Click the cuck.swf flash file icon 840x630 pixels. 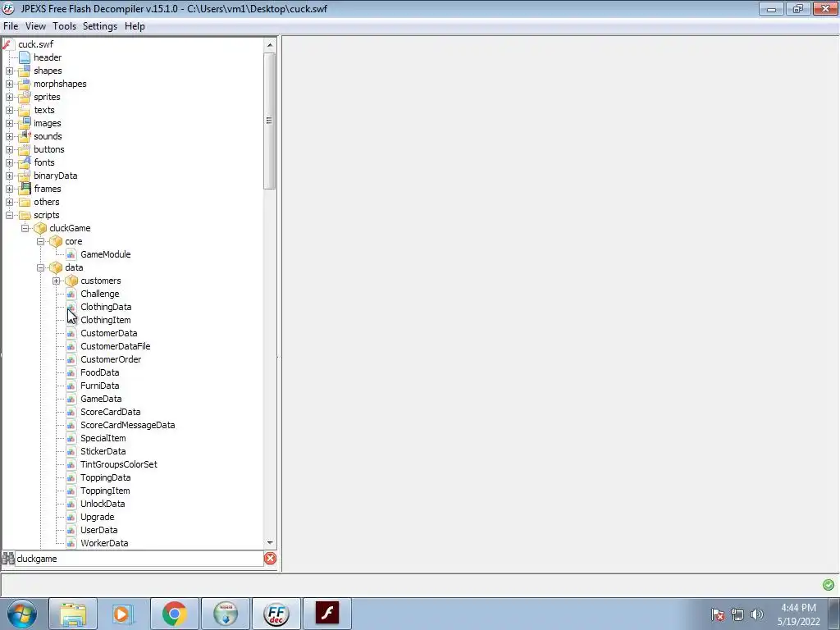[x=7, y=44]
